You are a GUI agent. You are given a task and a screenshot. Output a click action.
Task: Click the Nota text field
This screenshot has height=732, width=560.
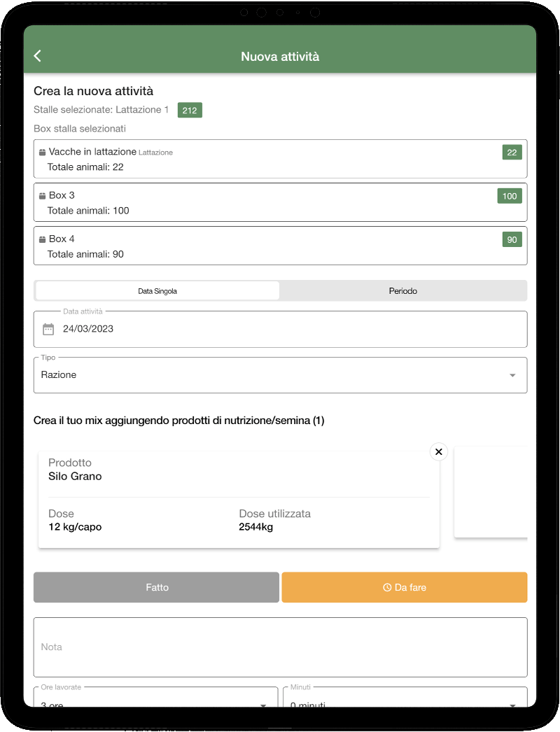(280, 647)
